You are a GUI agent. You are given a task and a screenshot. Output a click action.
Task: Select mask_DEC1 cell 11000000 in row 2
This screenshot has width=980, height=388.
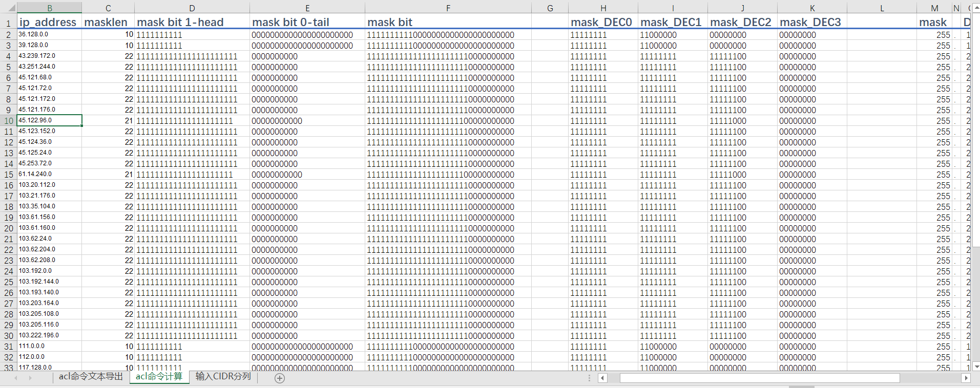[x=673, y=35]
